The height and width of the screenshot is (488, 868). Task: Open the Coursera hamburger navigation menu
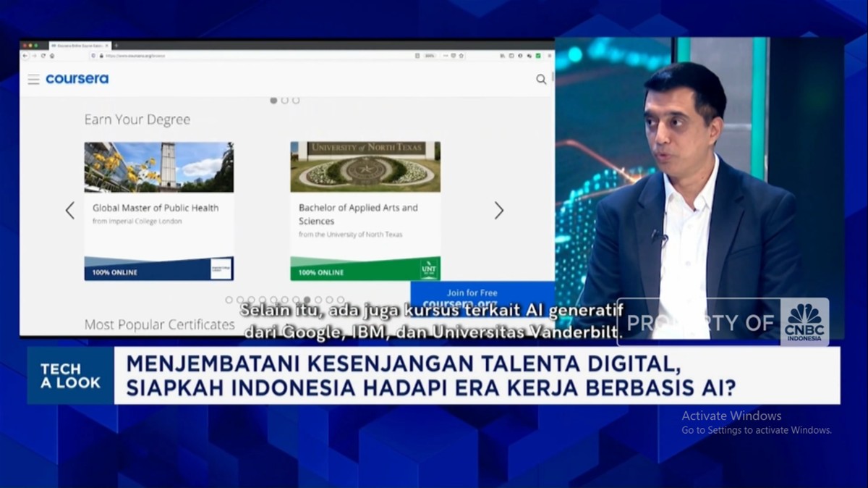[x=33, y=79]
